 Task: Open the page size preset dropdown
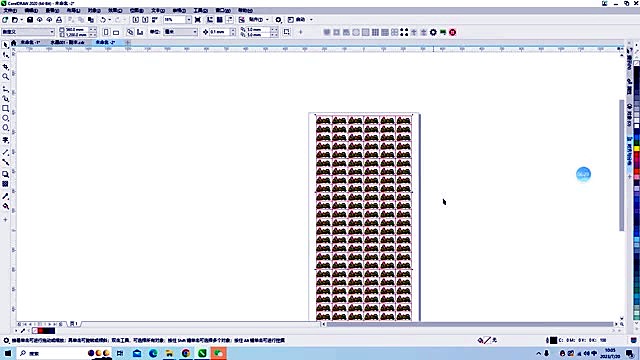[x=52, y=32]
